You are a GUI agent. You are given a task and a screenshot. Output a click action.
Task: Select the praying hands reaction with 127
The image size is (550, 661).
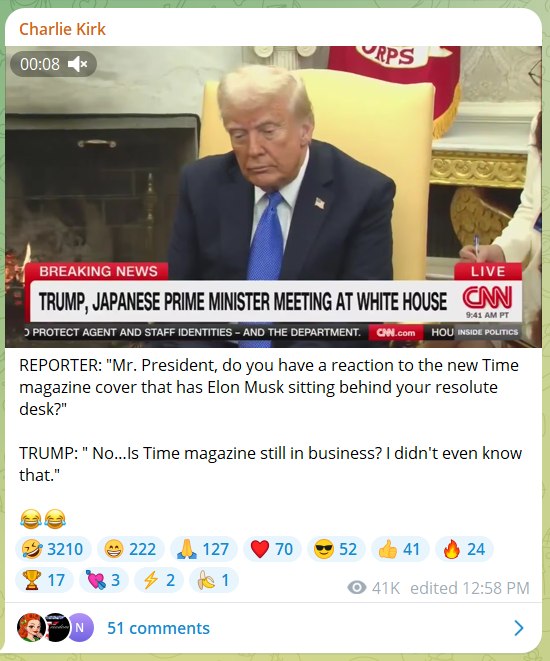click(204, 549)
